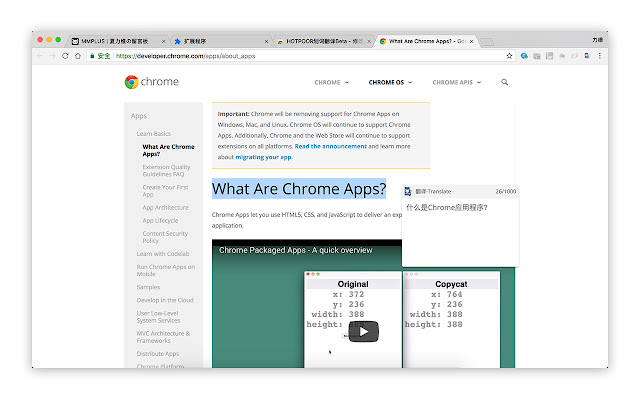Open Learn Basics sidebar item
Image resolution: width=640 pixels, height=400 pixels.
(x=153, y=134)
